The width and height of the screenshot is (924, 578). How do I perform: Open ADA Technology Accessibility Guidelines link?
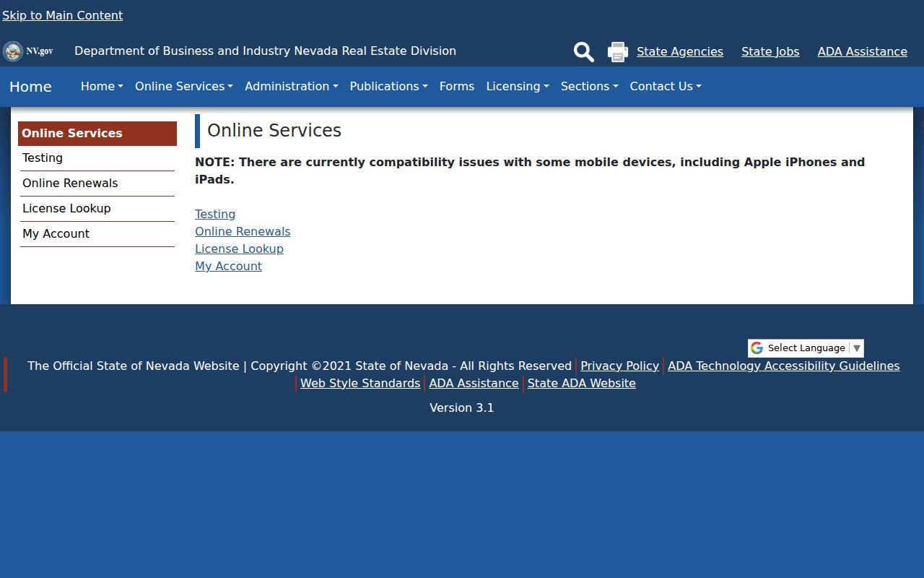coord(784,366)
